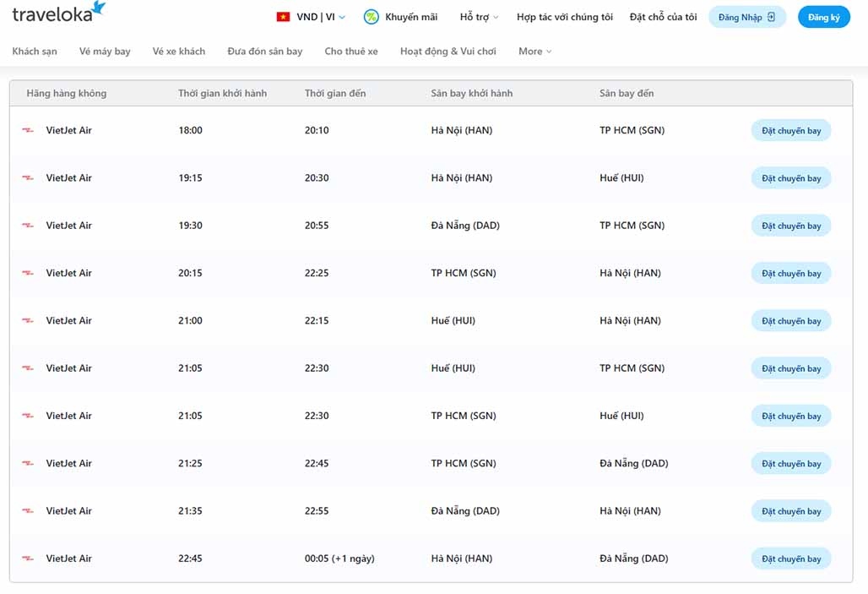Click the Traveloka logo

point(58,12)
